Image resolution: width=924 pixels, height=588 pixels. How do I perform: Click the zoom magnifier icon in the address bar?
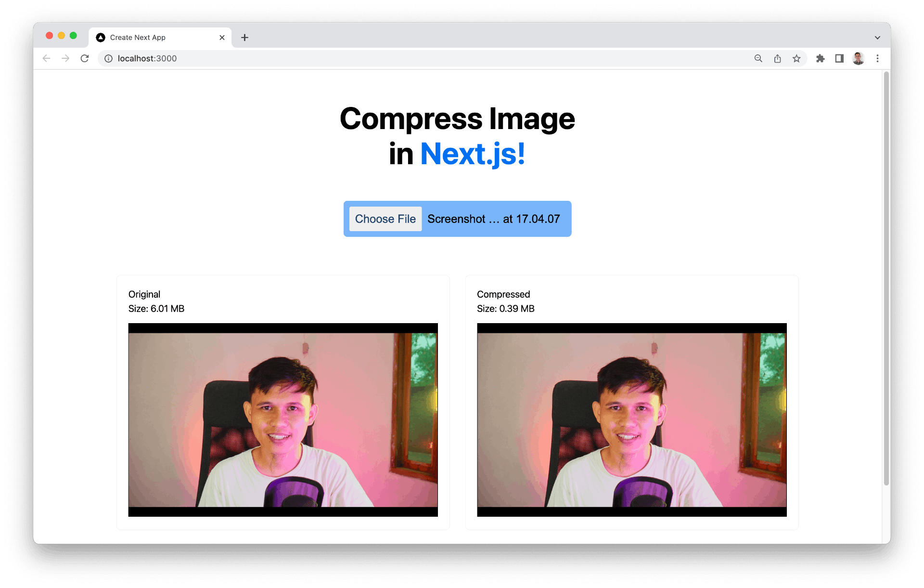[x=758, y=58]
